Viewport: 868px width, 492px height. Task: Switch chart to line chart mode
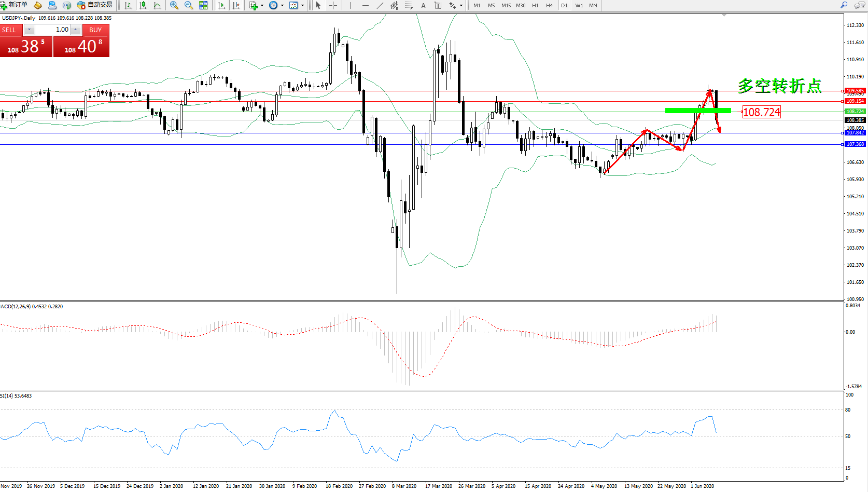157,5
